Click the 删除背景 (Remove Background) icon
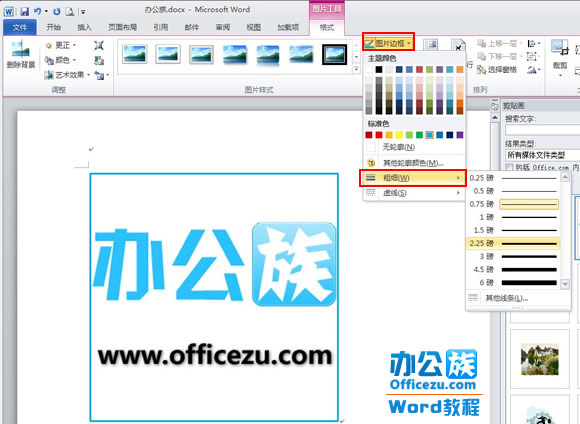Image resolution: width=580 pixels, height=424 pixels. (x=20, y=49)
